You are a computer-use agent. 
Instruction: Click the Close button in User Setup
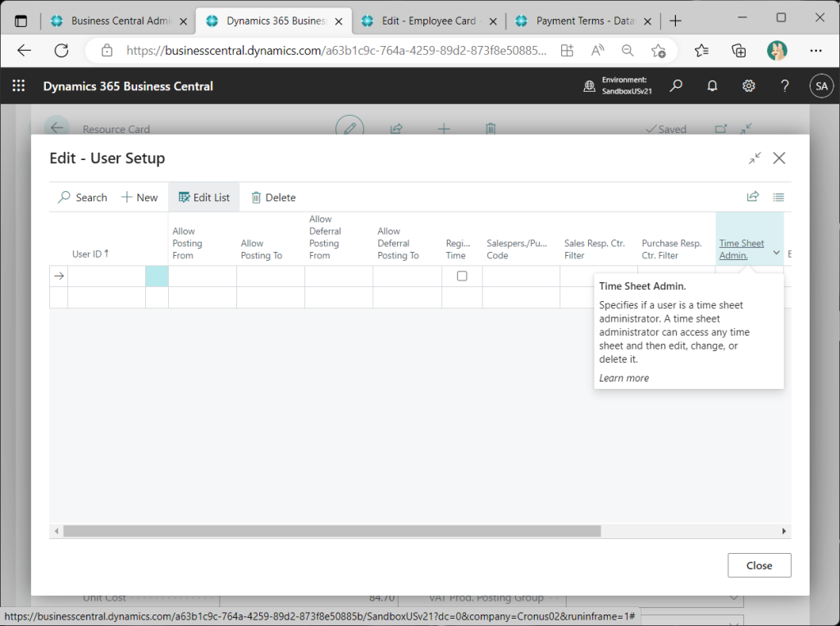coord(759,565)
